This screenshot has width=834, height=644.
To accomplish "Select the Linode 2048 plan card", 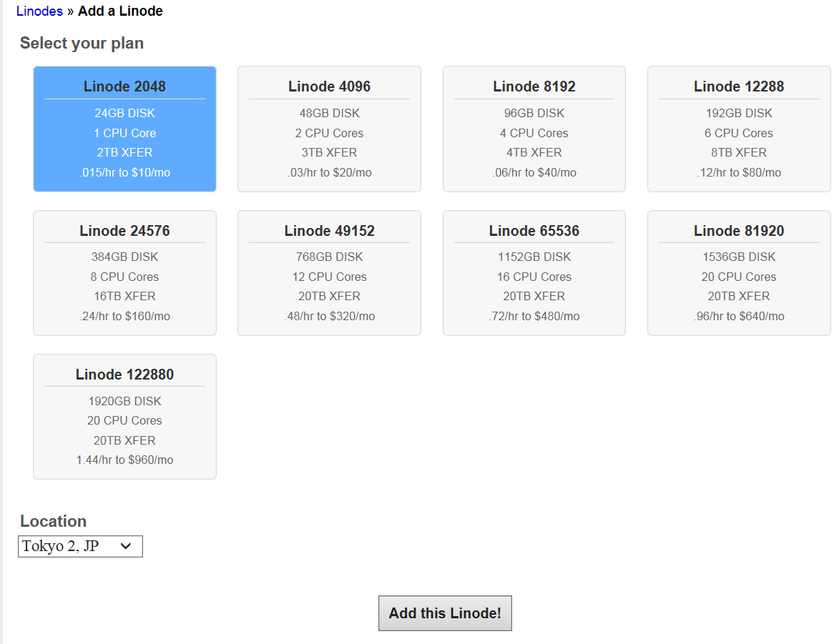I will (124, 129).
